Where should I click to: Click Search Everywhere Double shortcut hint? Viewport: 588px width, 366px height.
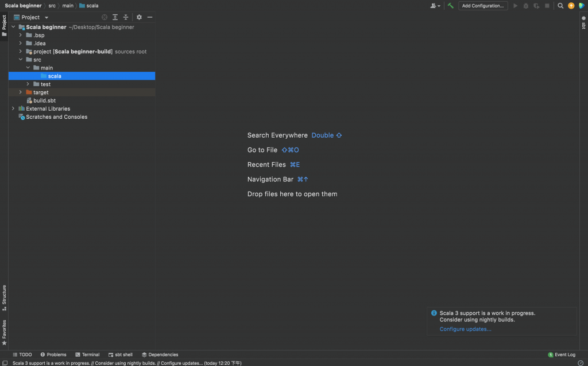(327, 135)
